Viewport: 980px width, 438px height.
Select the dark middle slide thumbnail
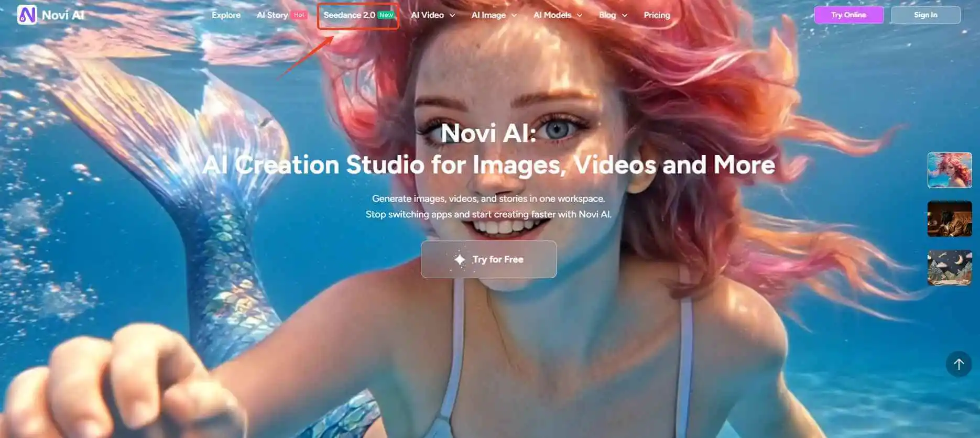click(950, 219)
